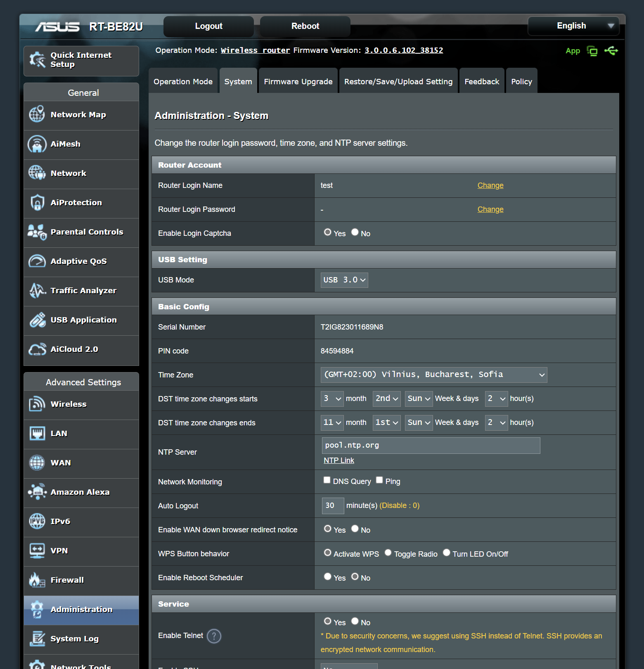Open DST starts hour dropdown
This screenshot has height=669, width=644.
(x=497, y=399)
